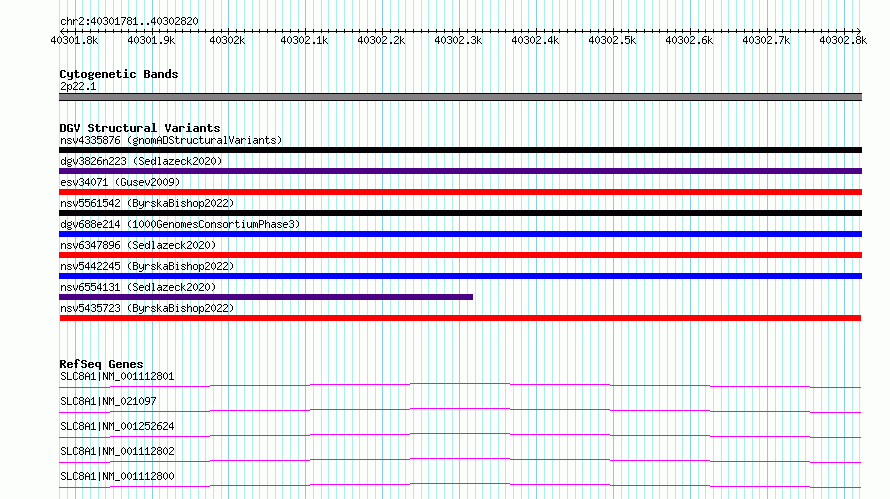This screenshot has width=890, height=499.
Task: Open the nsv6347896 Sedlazeck2020 label
Action: tap(138, 245)
